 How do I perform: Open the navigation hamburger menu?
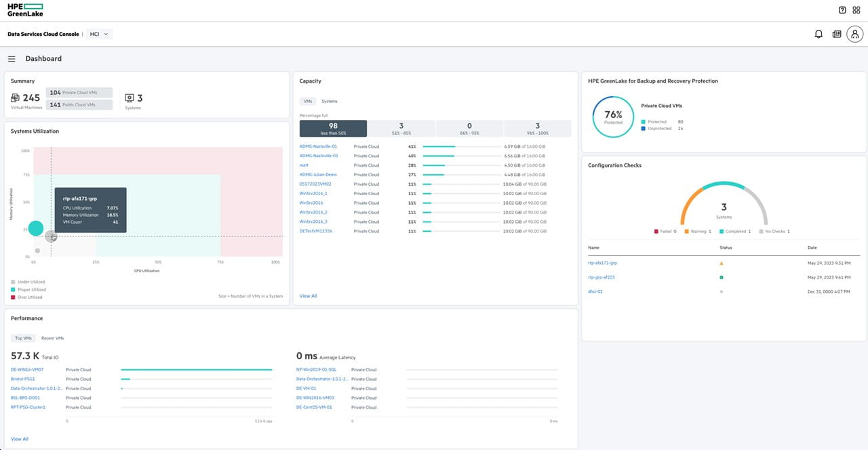(12, 58)
